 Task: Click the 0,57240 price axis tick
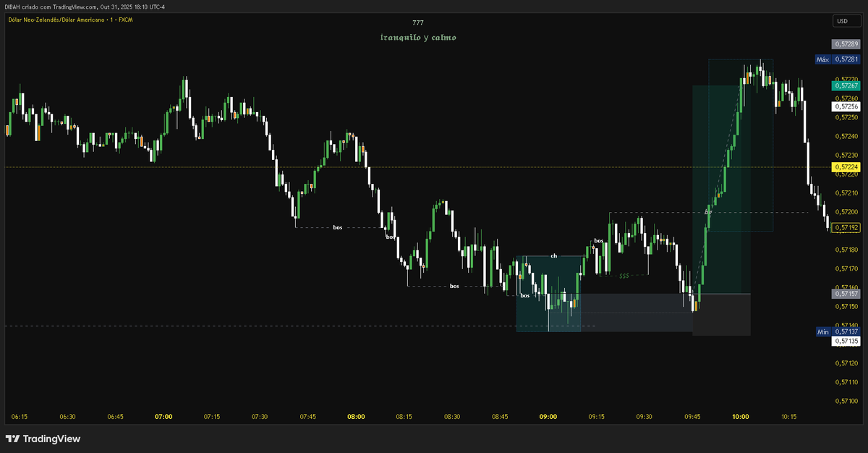pyautogui.click(x=846, y=136)
